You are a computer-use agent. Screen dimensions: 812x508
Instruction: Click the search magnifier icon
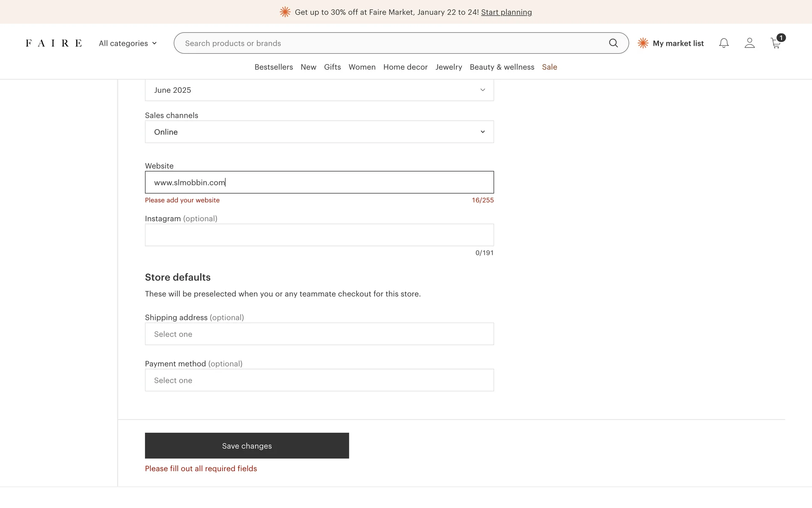point(613,43)
